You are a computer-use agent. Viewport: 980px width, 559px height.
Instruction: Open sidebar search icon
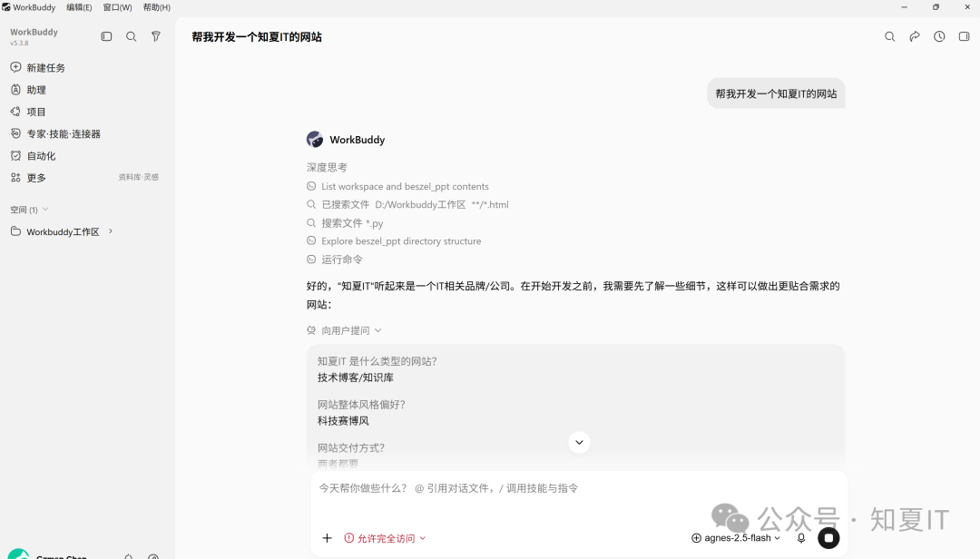[x=132, y=36]
